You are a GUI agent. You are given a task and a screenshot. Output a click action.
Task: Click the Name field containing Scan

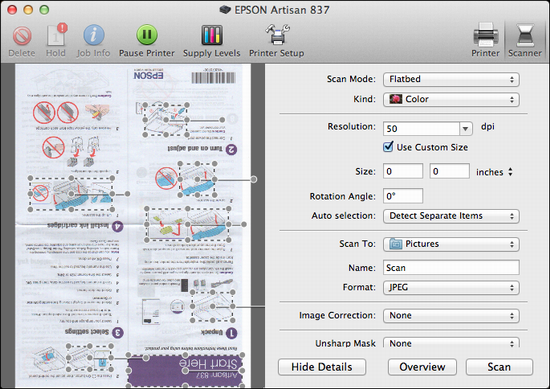click(451, 268)
